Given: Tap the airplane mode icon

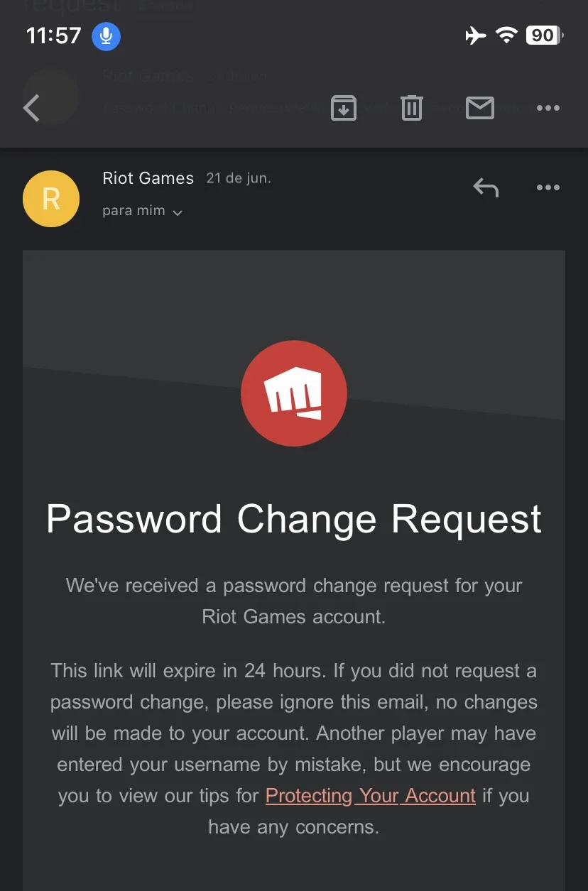Looking at the screenshot, I should pos(475,35).
